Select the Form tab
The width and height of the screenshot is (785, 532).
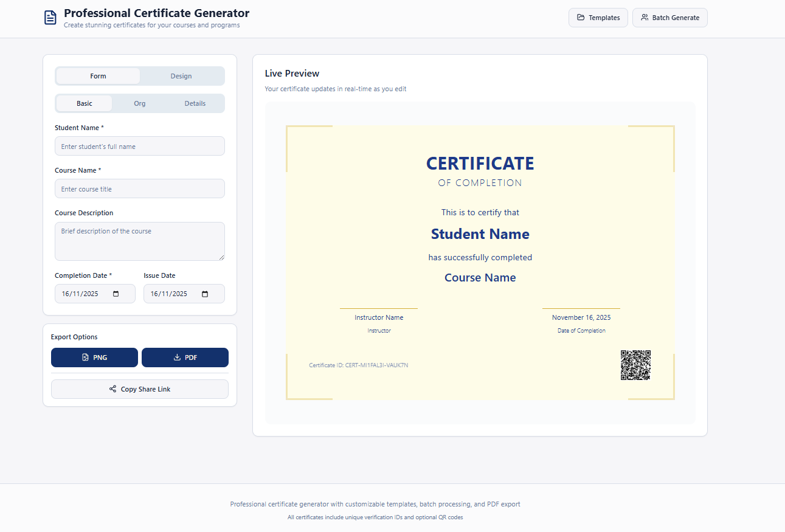pyautogui.click(x=98, y=76)
